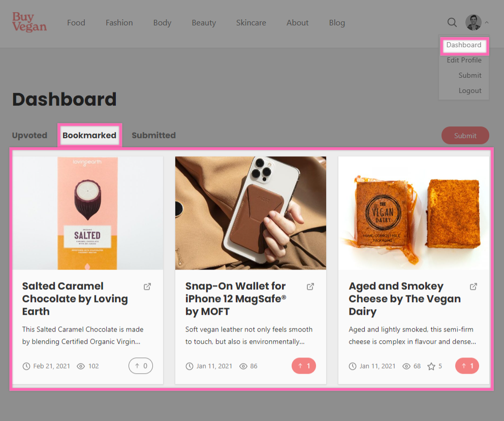Switch to the Submitted tab
This screenshot has height=421, width=504.
point(153,135)
